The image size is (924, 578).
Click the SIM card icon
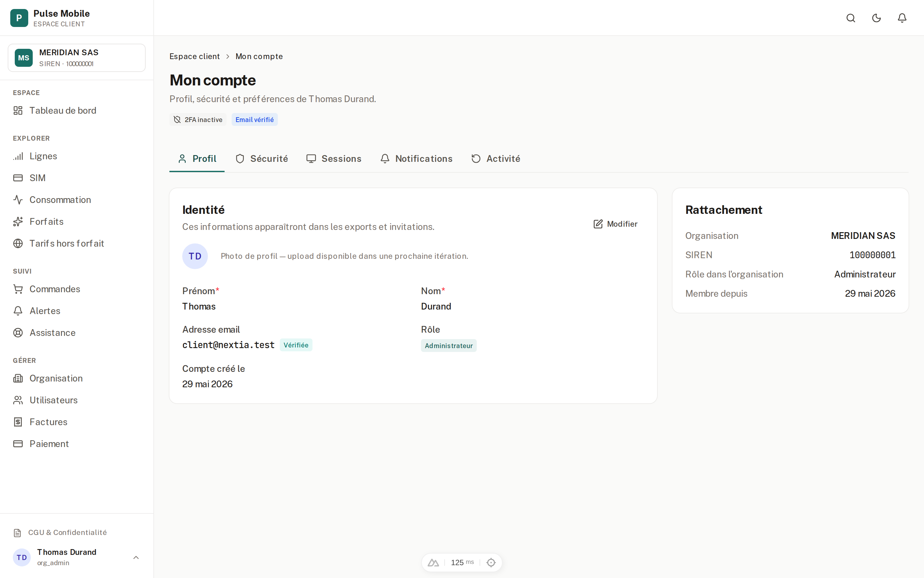click(x=18, y=178)
